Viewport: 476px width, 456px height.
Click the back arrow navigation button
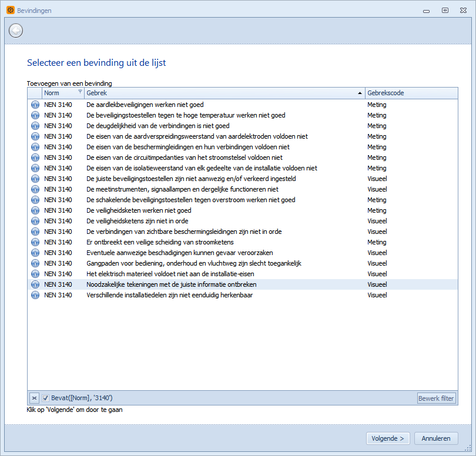(x=16, y=30)
